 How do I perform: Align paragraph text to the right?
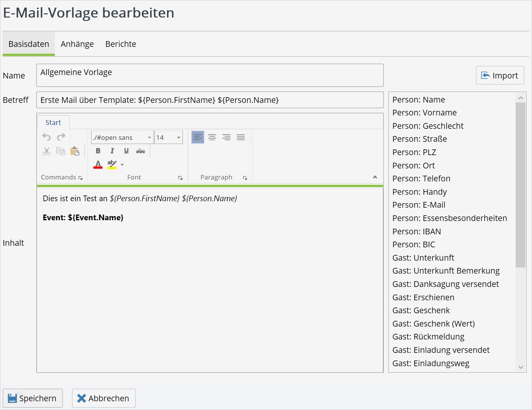(226, 138)
